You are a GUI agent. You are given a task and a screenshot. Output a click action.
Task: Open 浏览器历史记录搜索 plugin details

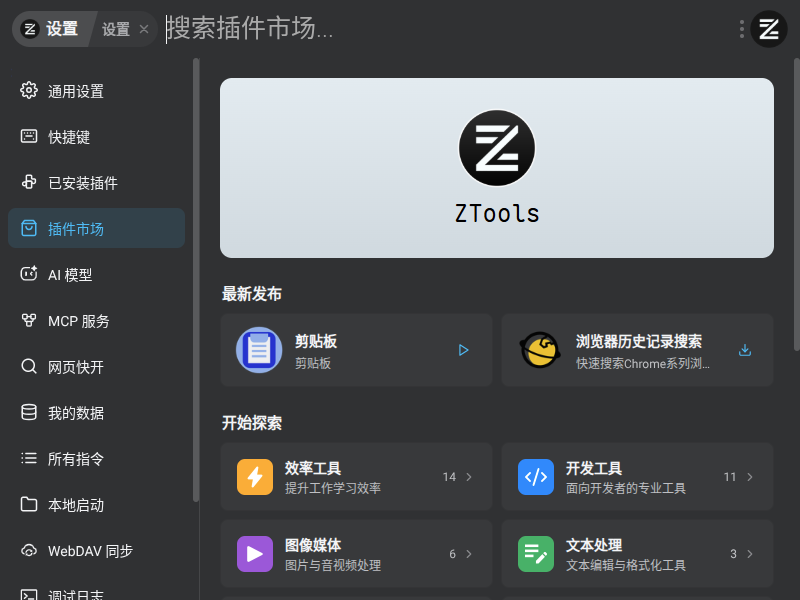coord(637,350)
